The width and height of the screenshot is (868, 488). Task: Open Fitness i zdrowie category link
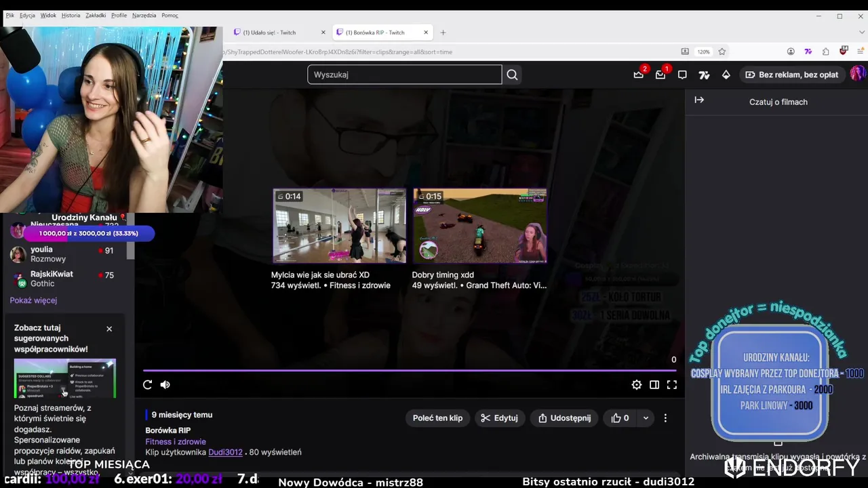point(176,442)
